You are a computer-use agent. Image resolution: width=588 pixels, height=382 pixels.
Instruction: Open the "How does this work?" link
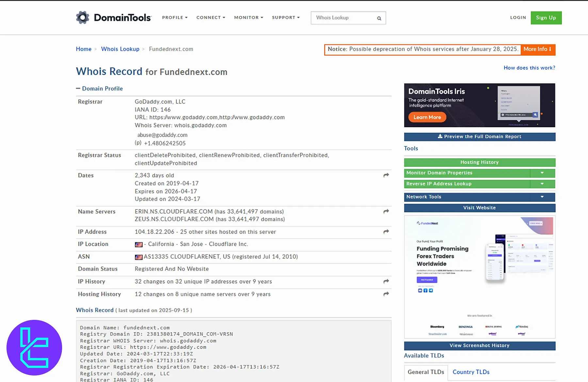tap(529, 68)
